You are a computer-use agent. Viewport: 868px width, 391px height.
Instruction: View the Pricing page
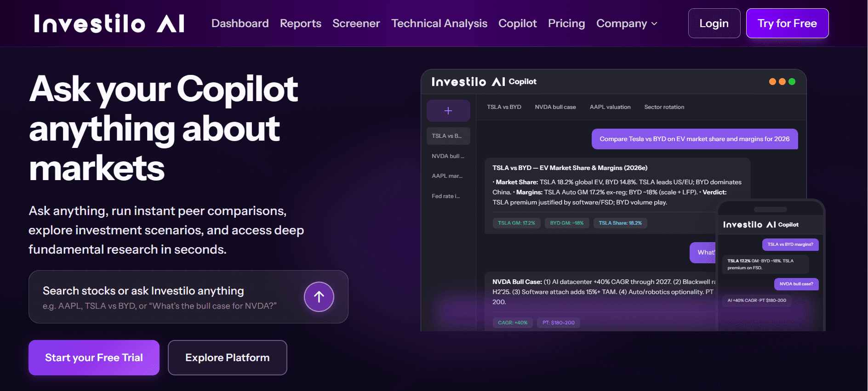(x=566, y=23)
